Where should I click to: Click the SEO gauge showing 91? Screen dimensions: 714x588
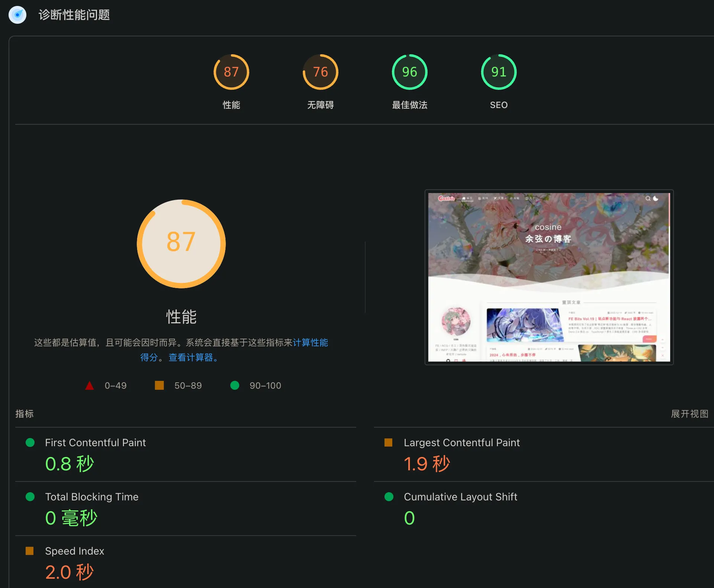point(498,72)
